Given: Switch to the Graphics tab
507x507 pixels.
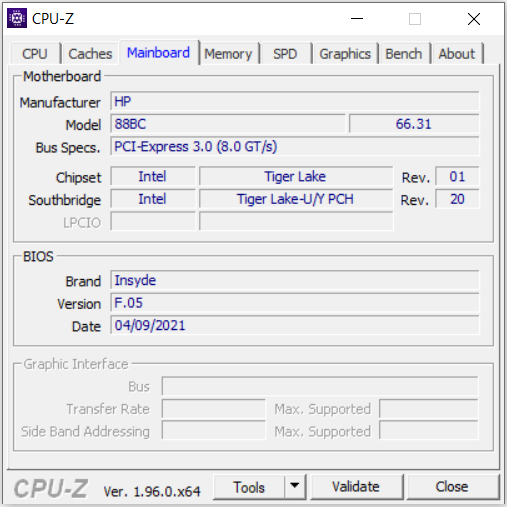Looking at the screenshot, I should tap(345, 54).
